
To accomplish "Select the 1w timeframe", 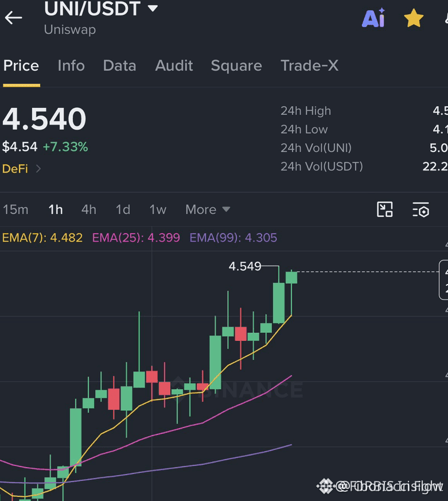I will [x=158, y=209].
